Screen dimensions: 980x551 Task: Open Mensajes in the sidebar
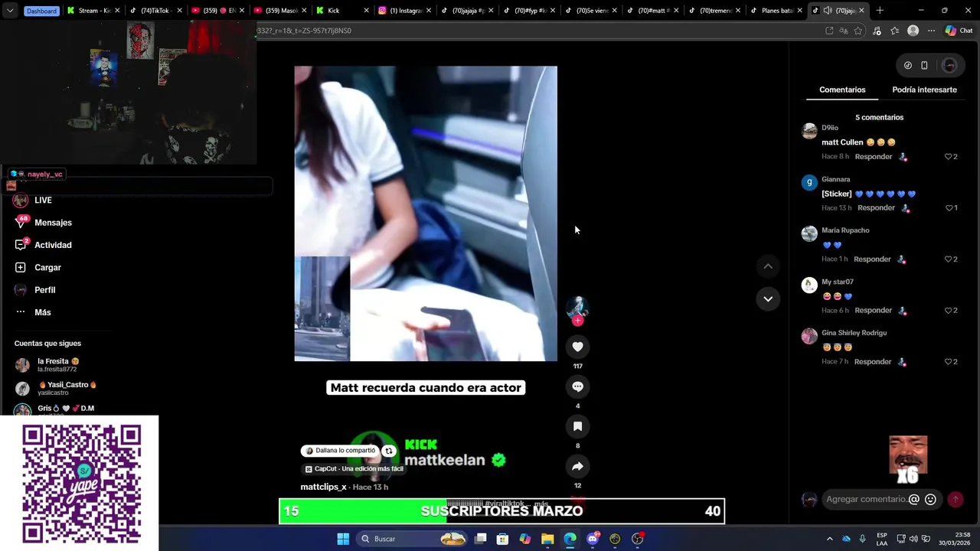[x=43, y=223]
